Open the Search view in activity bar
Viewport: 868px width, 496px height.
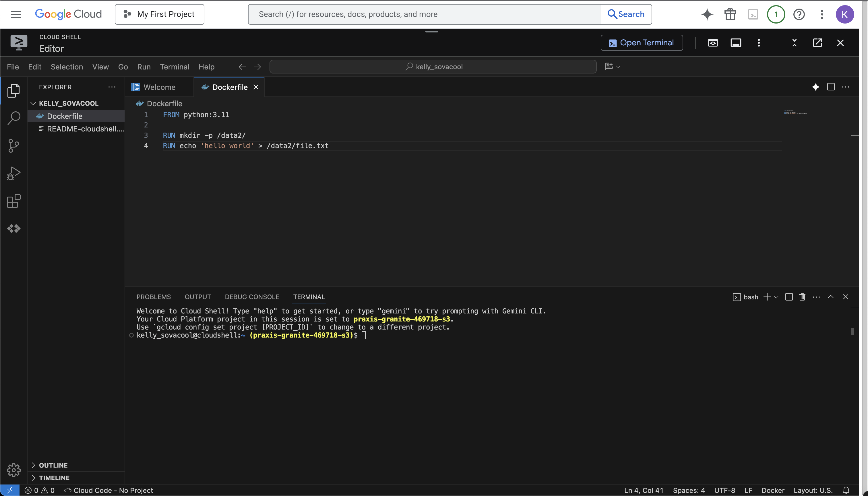(x=13, y=118)
